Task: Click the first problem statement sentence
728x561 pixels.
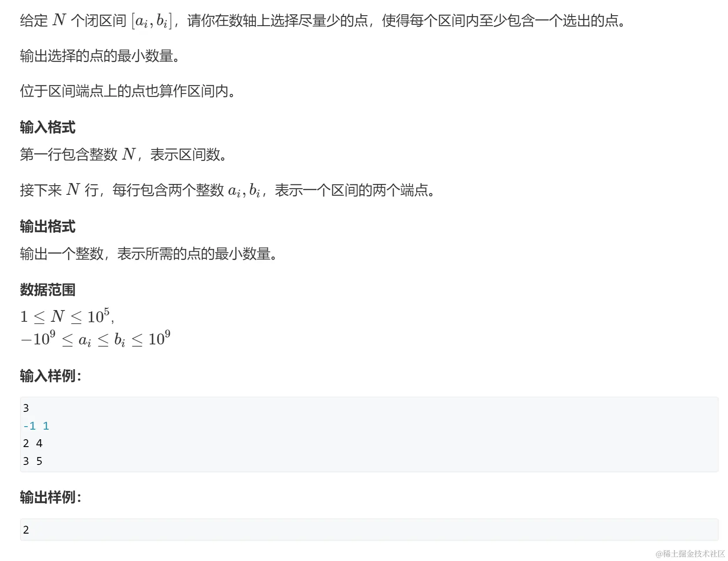Action: 322,21
